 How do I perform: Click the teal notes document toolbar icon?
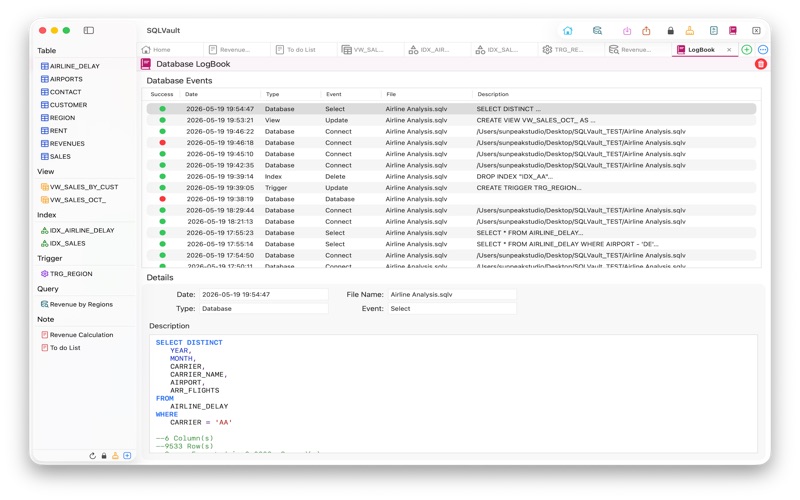coord(713,31)
